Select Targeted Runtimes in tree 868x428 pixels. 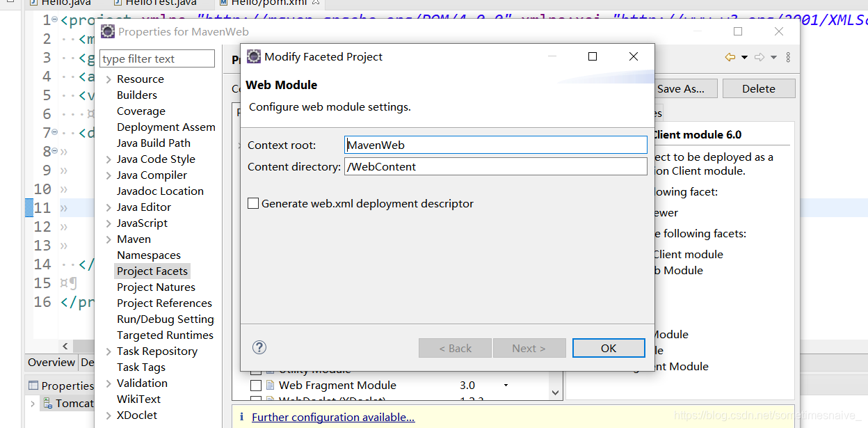click(x=166, y=335)
